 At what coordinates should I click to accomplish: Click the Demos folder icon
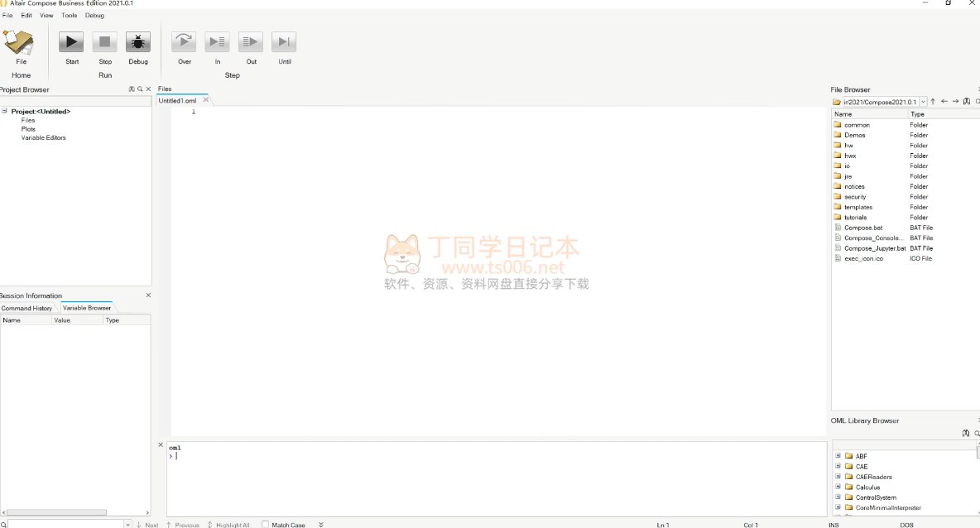click(x=838, y=134)
